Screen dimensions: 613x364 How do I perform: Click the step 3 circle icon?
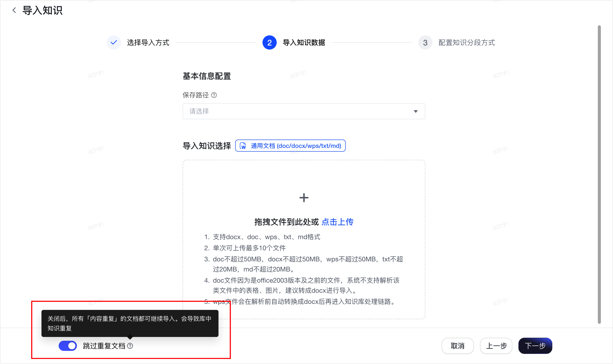click(425, 42)
